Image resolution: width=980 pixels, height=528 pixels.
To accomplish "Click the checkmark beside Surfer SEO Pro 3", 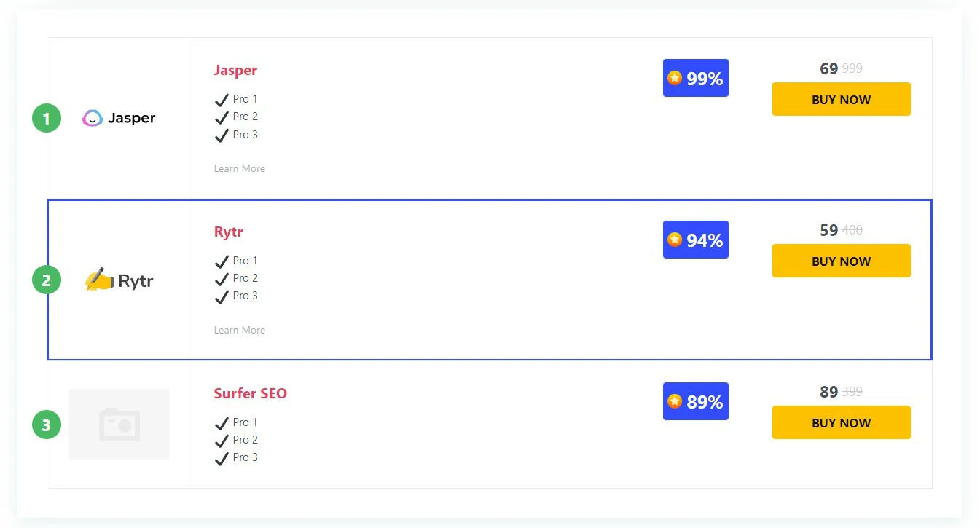I will 222,458.
